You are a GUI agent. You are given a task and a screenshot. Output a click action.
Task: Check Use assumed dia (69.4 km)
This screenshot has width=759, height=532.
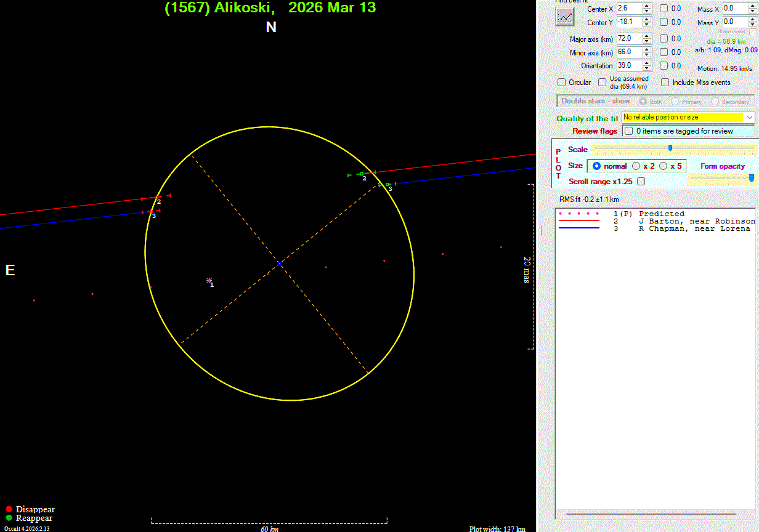point(603,83)
